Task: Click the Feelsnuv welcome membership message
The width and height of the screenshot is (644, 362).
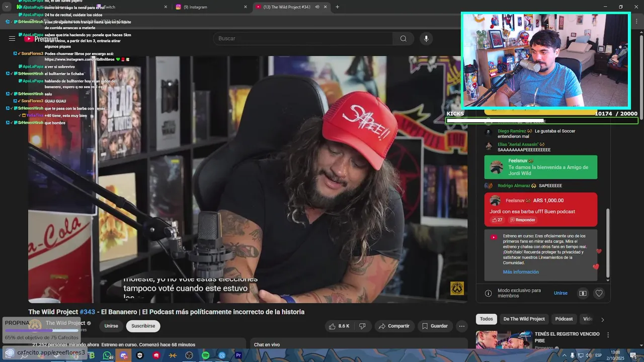Action: point(541,167)
